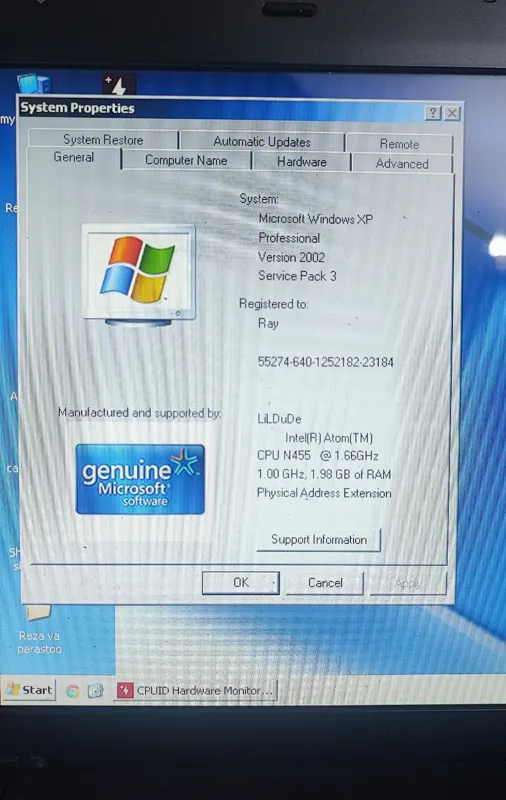Go to the Computer Name tab

click(186, 160)
